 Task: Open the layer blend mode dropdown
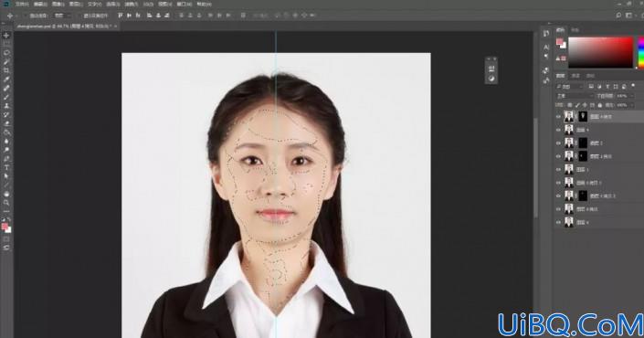click(x=575, y=96)
